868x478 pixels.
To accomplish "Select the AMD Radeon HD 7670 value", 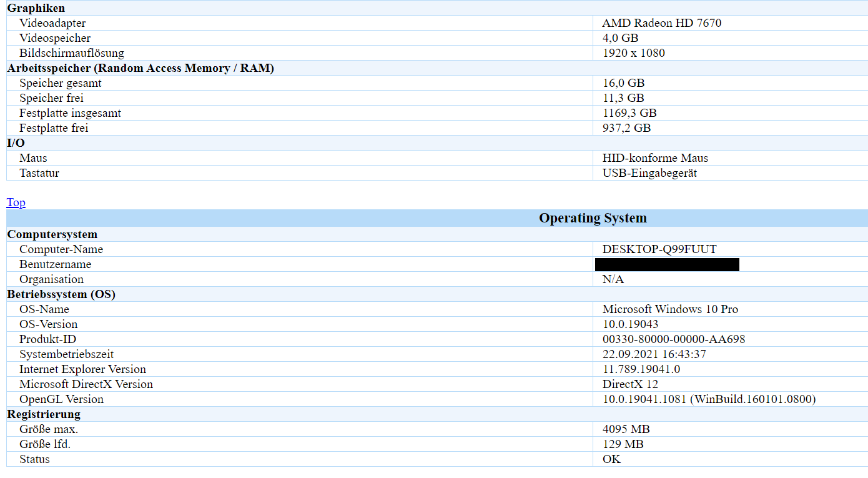I will point(661,23).
